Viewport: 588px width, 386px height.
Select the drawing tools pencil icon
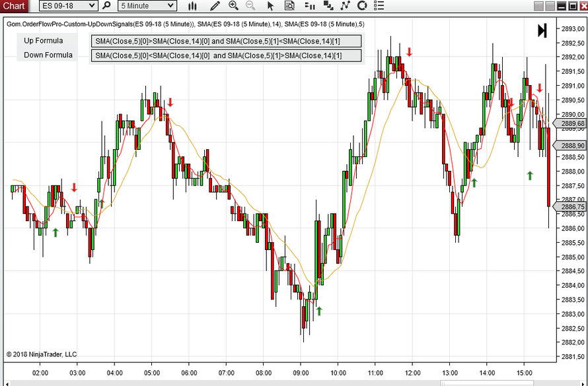[x=215, y=6]
